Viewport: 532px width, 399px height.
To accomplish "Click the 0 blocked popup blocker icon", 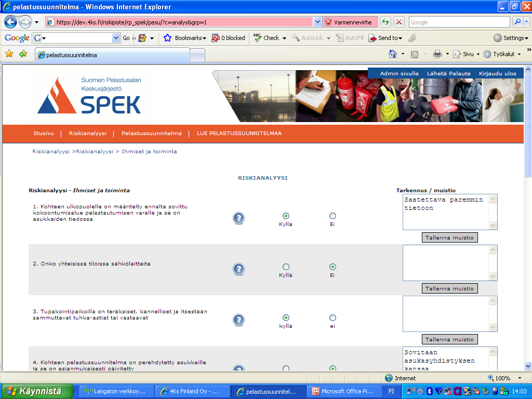I will (216, 38).
